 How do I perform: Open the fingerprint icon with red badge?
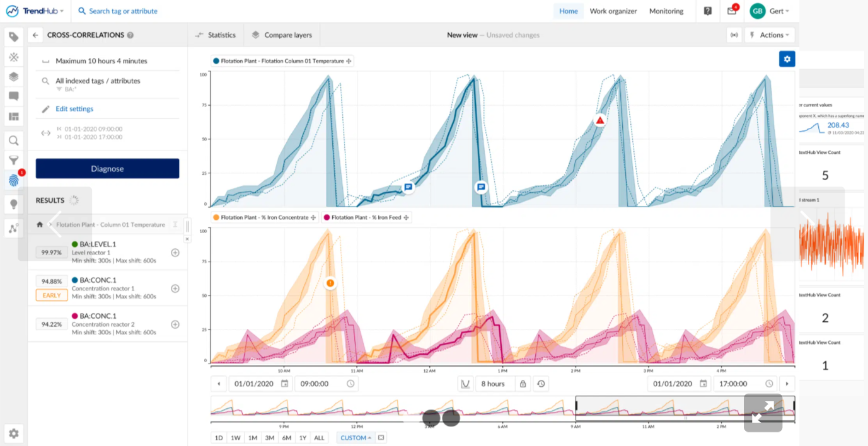(13, 181)
